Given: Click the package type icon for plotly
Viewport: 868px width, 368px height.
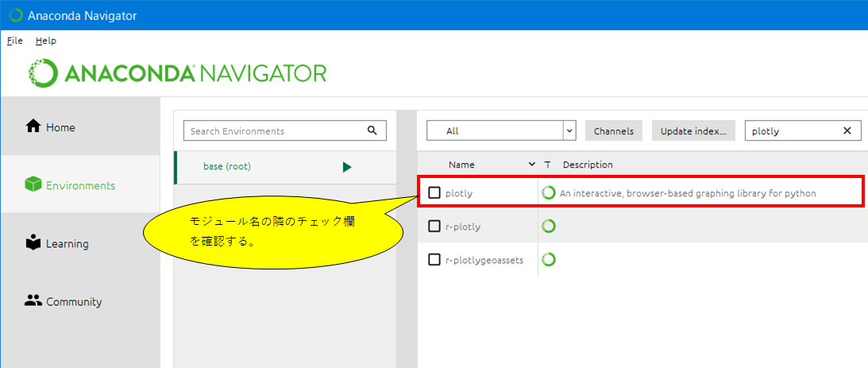Looking at the screenshot, I should (x=549, y=193).
